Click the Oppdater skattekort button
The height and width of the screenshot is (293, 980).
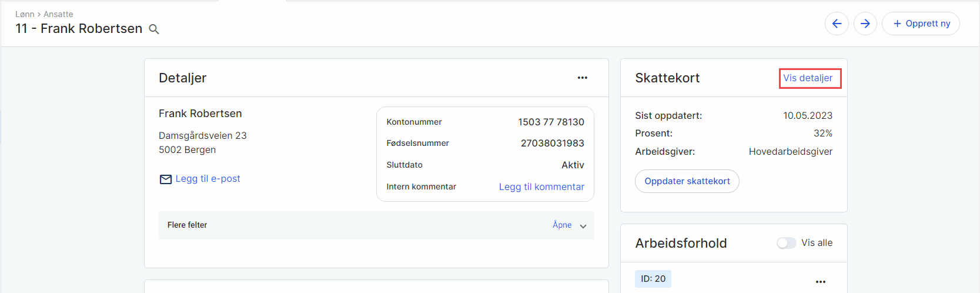tap(687, 181)
